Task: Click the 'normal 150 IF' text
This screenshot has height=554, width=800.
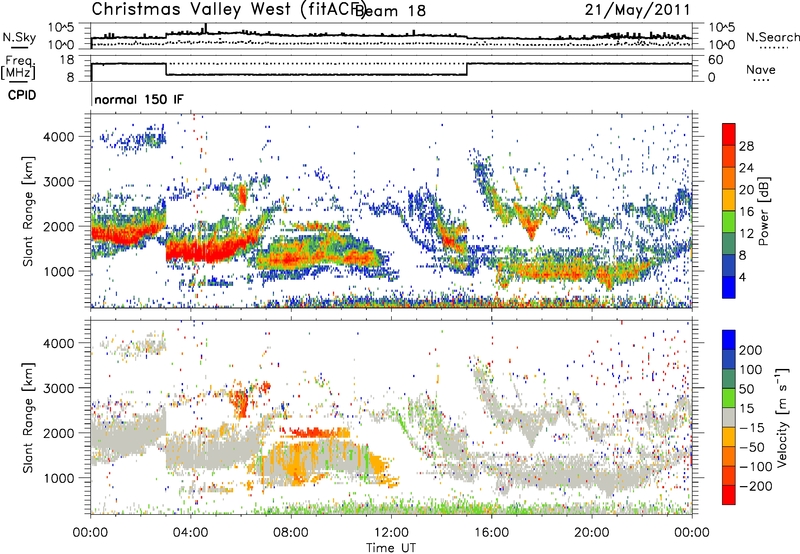Action: [139, 99]
